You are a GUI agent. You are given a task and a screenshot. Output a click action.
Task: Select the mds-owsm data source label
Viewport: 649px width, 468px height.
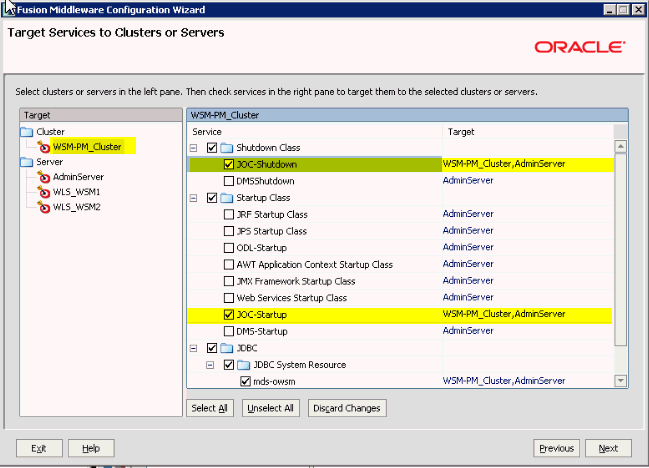tap(274, 382)
